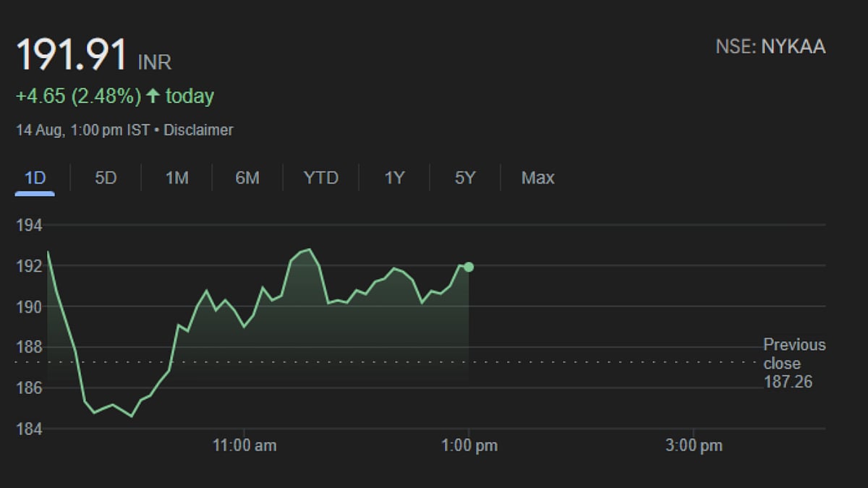868x488 pixels.
Task: Switch to the YTD tab
Action: pos(320,178)
